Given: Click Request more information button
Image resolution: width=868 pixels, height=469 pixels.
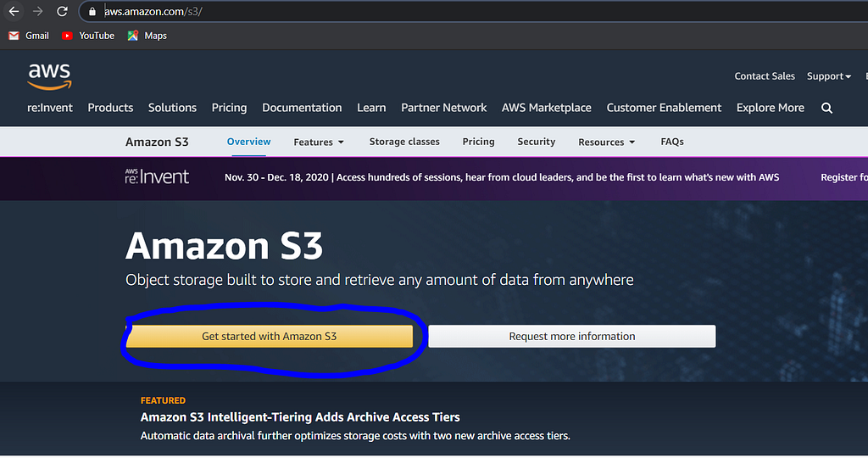Looking at the screenshot, I should pos(572,336).
